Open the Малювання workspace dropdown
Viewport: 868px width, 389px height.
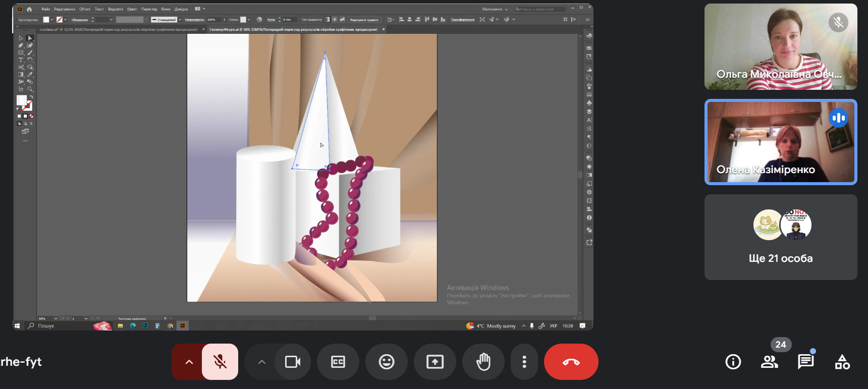(x=495, y=9)
